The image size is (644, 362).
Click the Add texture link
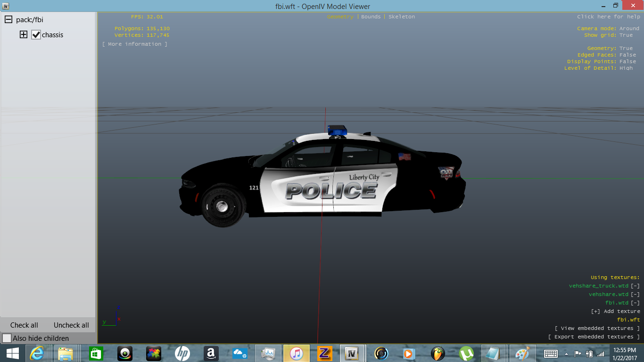coord(616,312)
